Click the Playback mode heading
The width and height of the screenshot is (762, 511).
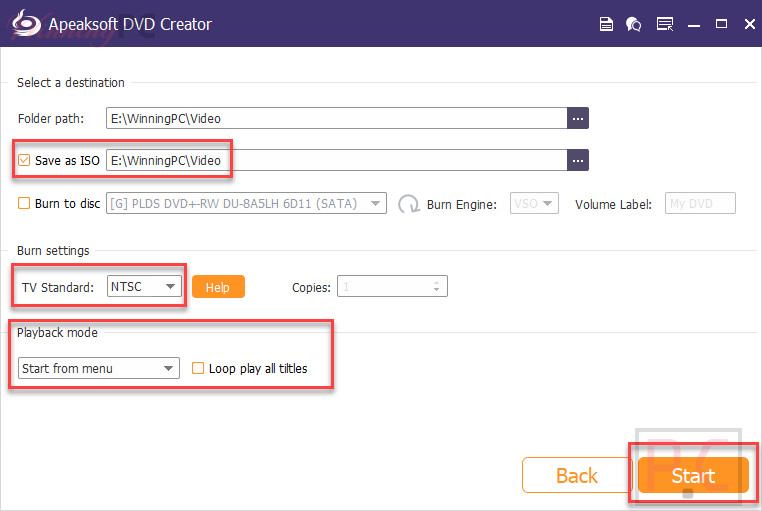tap(57, 333)
